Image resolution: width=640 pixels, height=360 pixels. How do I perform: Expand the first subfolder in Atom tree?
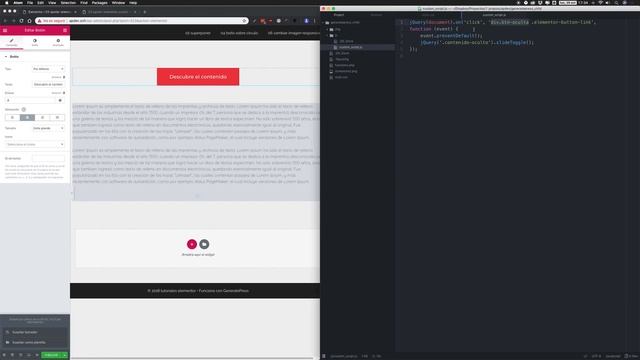point(327,29)
